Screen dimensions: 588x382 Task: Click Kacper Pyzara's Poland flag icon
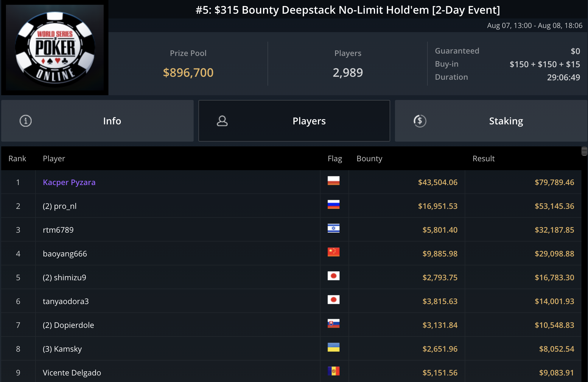[333, 181]
